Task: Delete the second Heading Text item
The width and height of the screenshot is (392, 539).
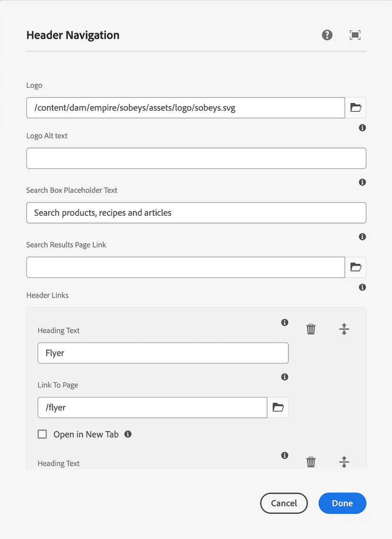Action: click(311, 462)
